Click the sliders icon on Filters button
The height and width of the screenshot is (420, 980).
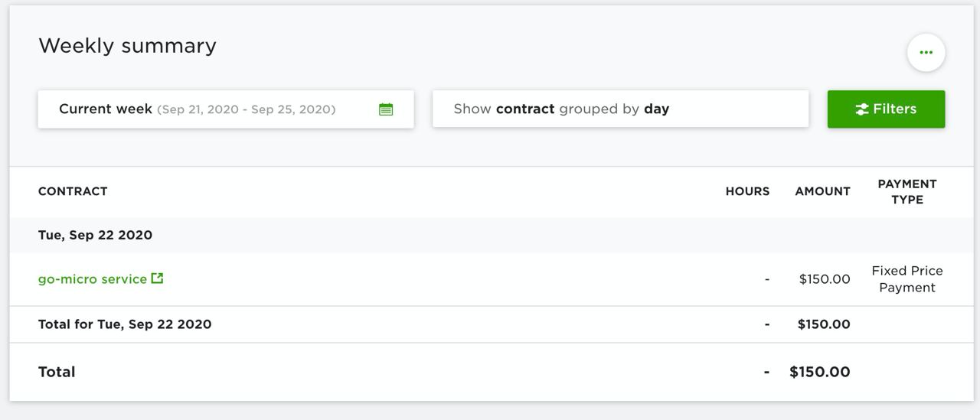pos(862,109)
